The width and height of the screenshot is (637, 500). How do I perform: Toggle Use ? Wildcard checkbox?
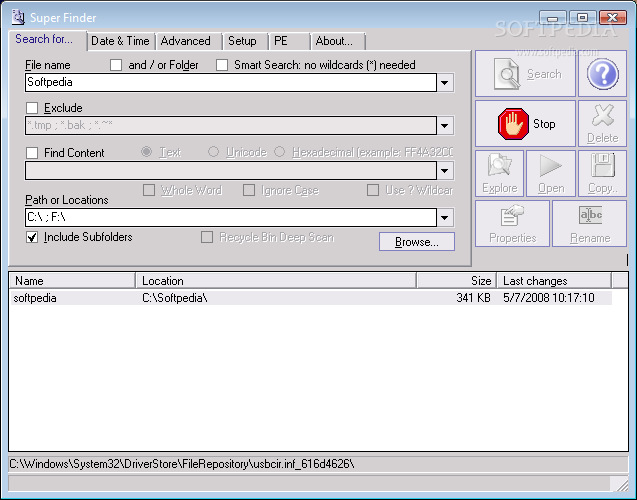(373, 190)
